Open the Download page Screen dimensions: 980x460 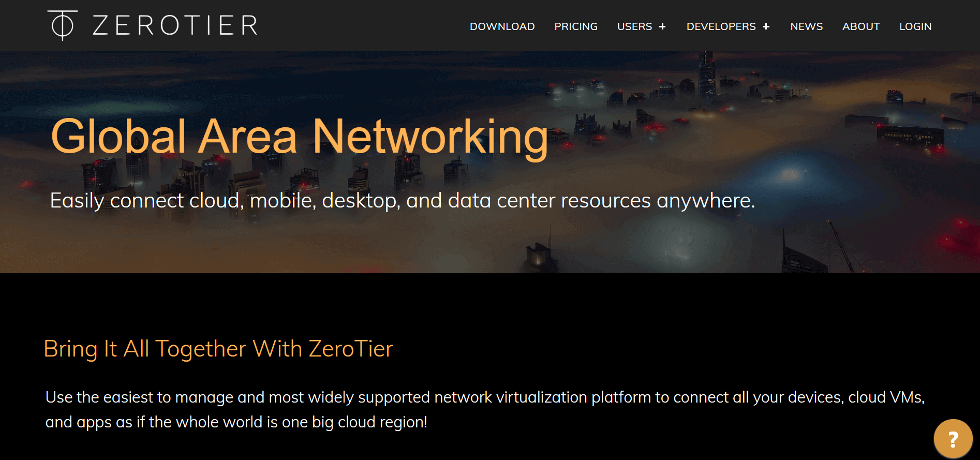[x=502, y=26]
